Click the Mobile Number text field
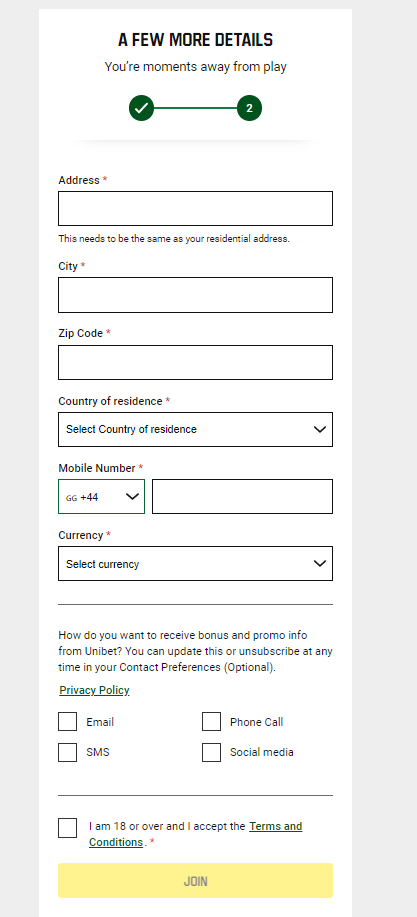 coord(243,497)
